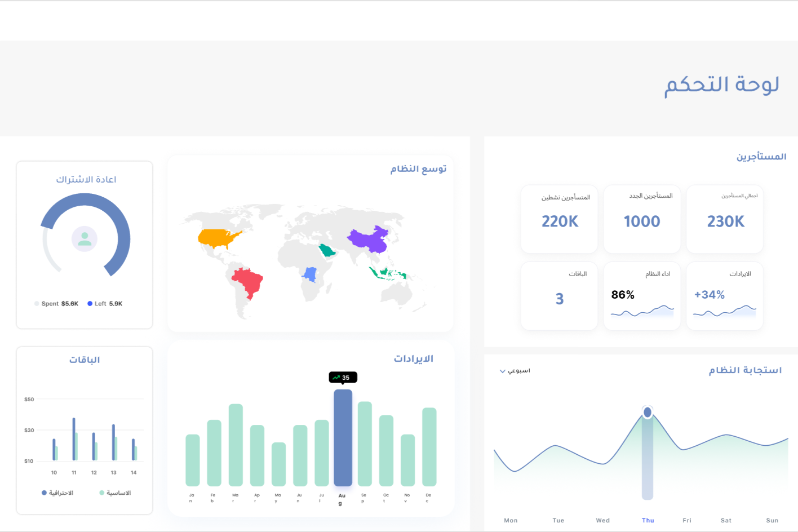Viewport: 798px width, 532px height.
Task: Click the blue Congo region on the map
Action: point(310,274)
